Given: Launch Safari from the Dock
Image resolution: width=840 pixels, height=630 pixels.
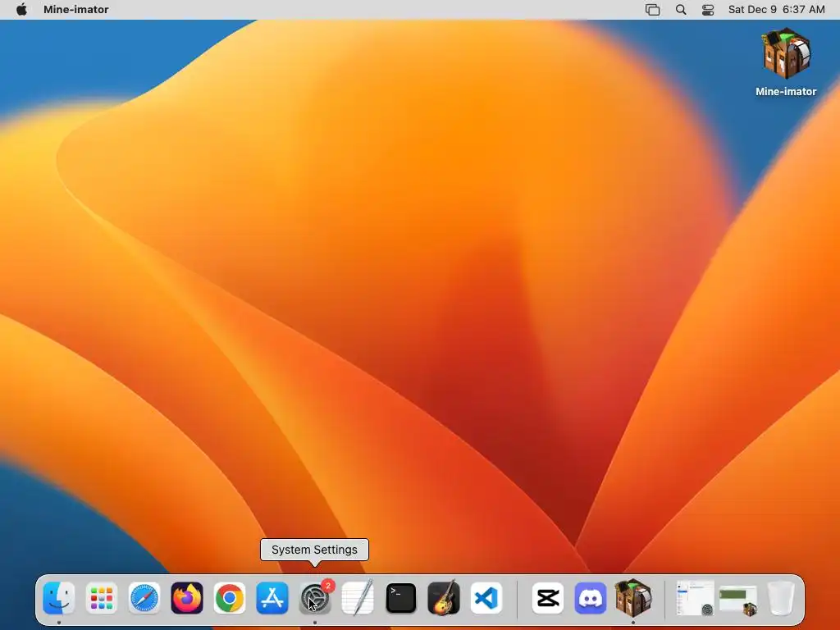Looking at the screenshot, I should [x=144, y=598].
